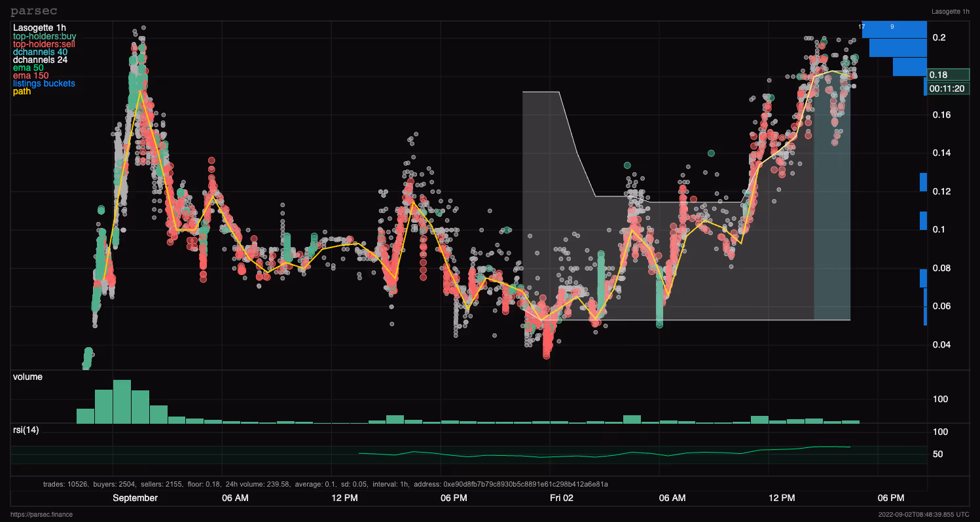Click the floor: 0.18 statistic
Screen dimensions: 980x522
[x=203, y=484]
